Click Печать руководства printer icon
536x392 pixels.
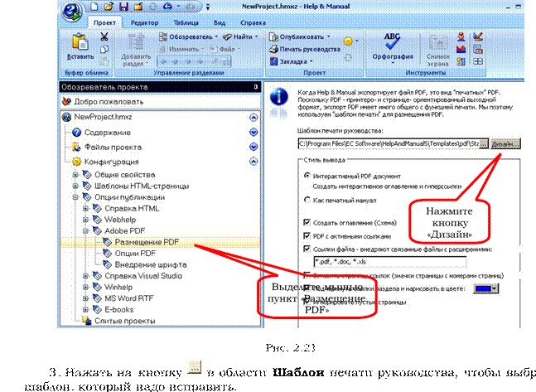pos(273,49)
